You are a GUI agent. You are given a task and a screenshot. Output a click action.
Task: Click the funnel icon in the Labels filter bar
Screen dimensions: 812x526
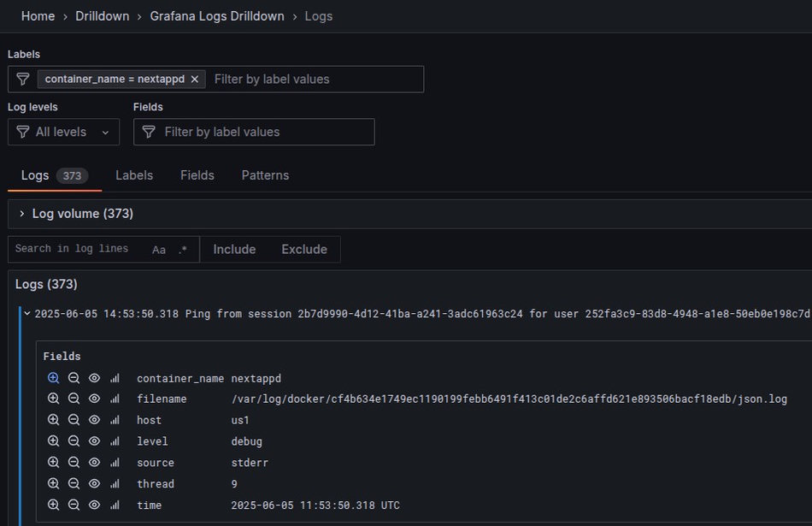[x=22, y=79]
